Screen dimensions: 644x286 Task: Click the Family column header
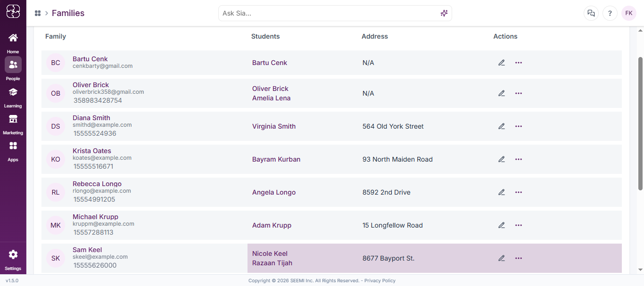point(56,36)
